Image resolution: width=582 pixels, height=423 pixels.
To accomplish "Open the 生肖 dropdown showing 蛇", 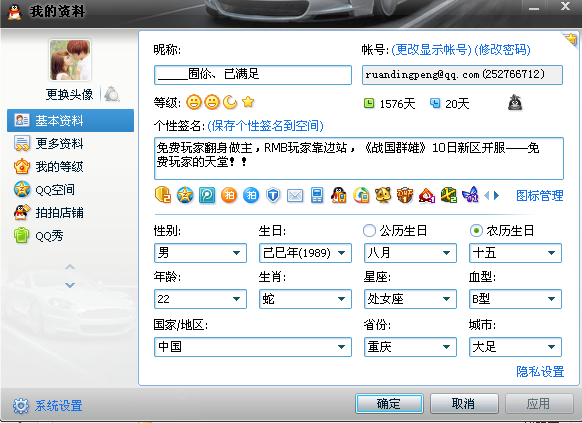I will (x=305, y=299).
